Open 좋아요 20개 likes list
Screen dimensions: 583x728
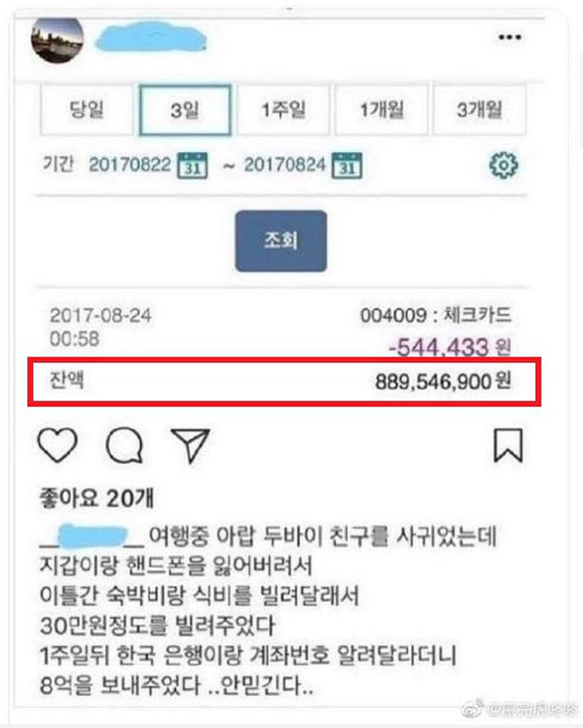(x=97, y=499)
